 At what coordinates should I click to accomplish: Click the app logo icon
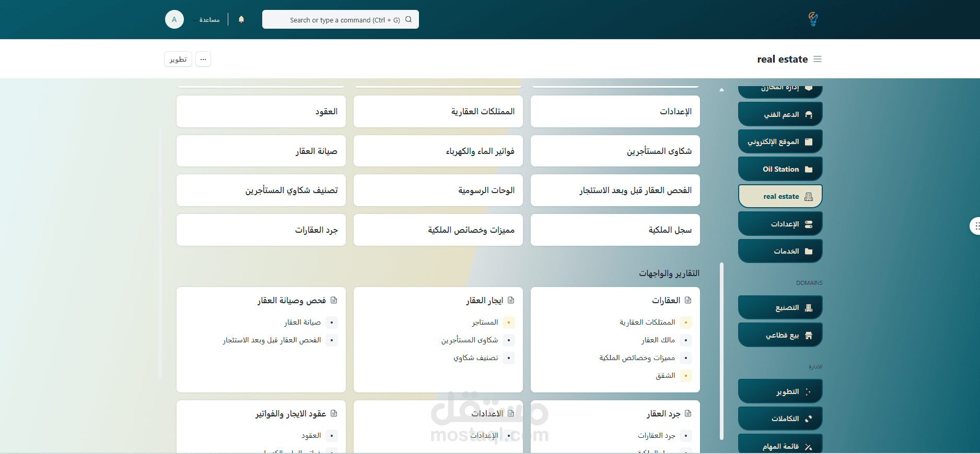click(x=813, y=19)
